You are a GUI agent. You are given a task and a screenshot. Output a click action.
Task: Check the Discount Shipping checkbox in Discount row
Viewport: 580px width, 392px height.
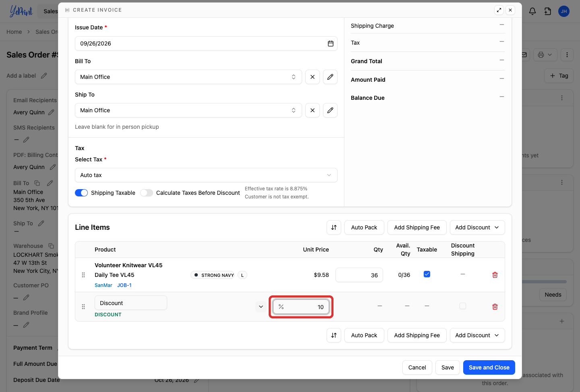click(x=463, y=306)
